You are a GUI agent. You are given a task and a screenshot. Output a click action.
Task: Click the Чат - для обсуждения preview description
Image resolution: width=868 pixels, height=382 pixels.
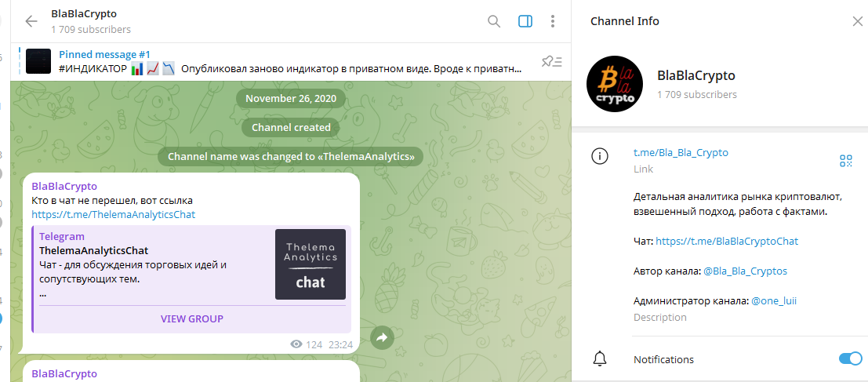(133, 272)
